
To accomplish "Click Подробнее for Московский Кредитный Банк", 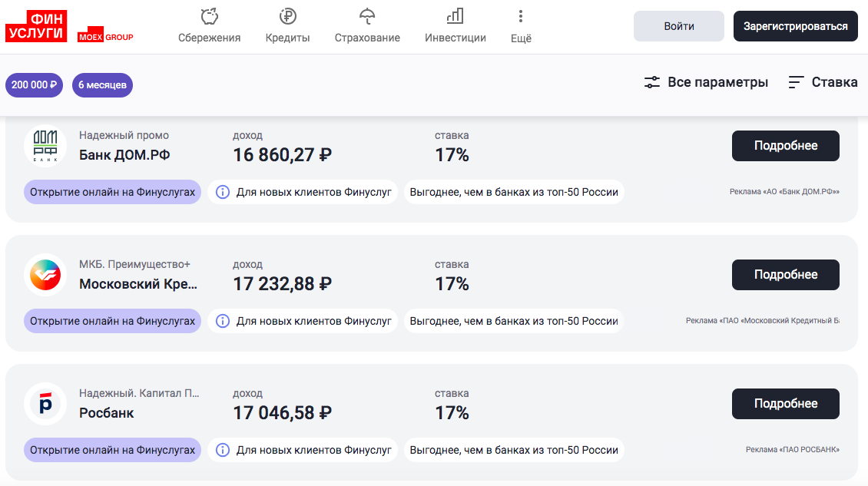I will coord(786,275).
